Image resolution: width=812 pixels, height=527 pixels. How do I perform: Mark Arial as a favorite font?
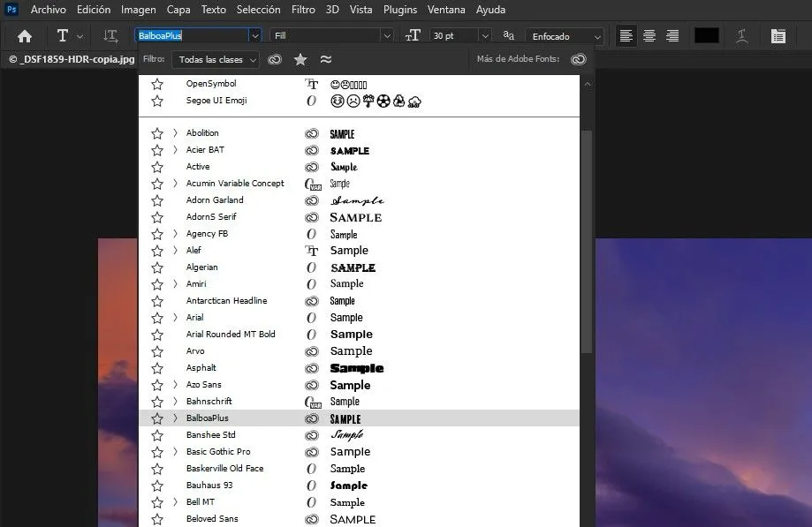click(x=157, y=318)
